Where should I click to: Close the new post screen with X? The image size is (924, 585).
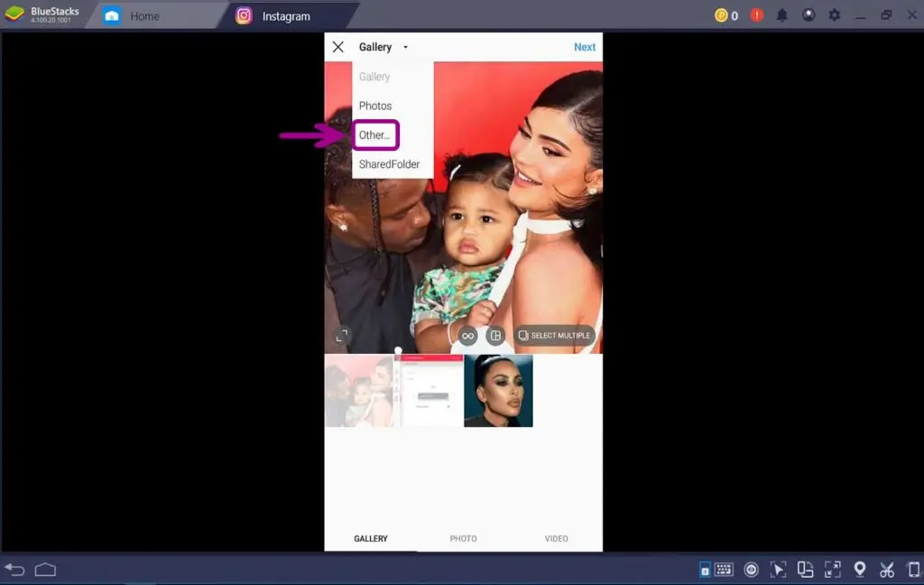338,47
